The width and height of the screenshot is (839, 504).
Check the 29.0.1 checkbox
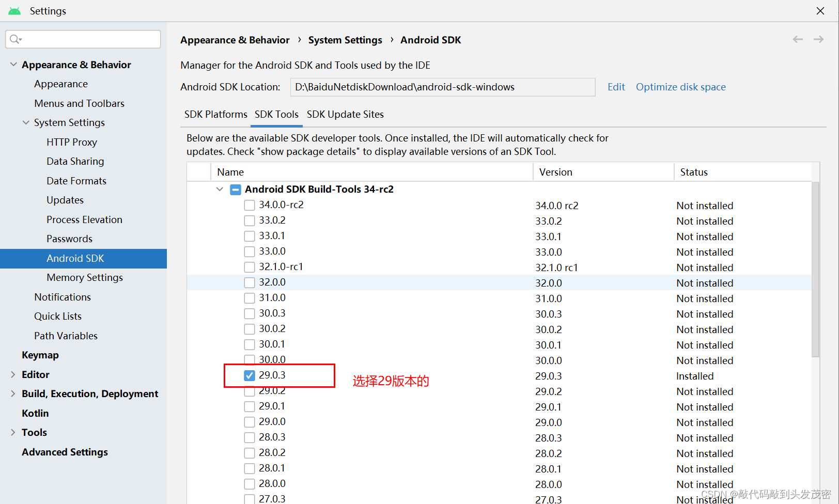(250, 406)
